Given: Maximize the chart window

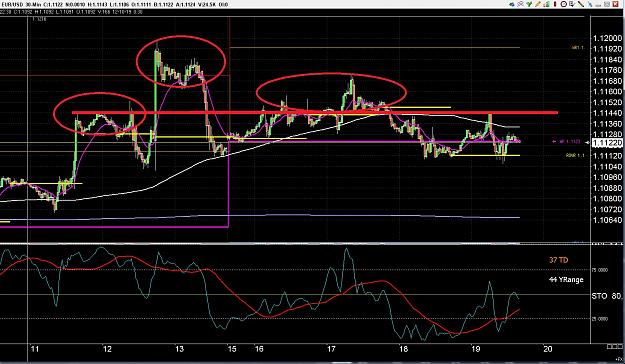Looking at the screenshot, I should pos(607,4).
